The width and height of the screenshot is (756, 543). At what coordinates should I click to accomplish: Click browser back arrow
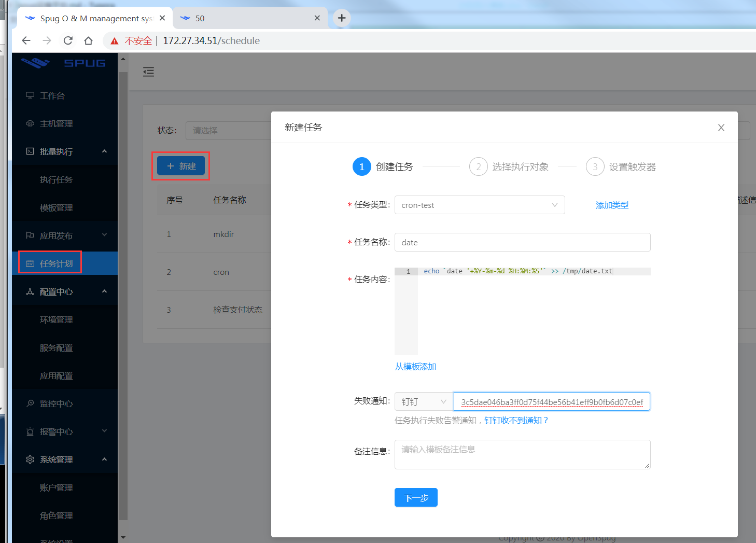26,40
